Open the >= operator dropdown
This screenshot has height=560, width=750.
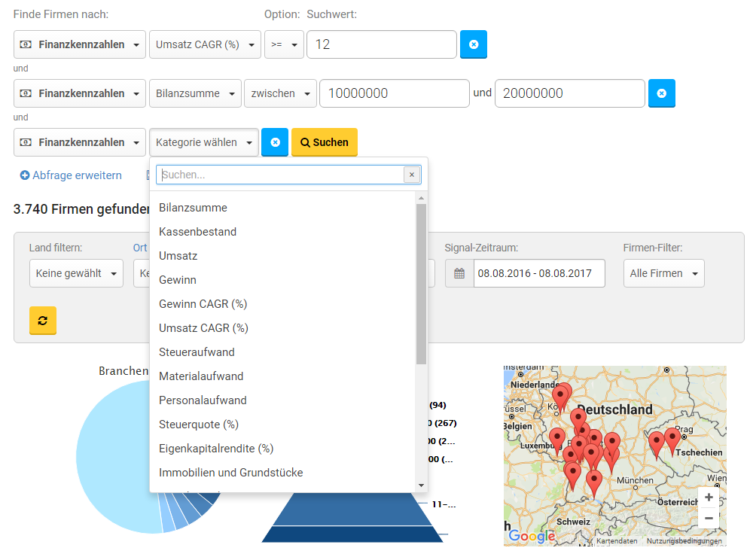click(285, 44)
